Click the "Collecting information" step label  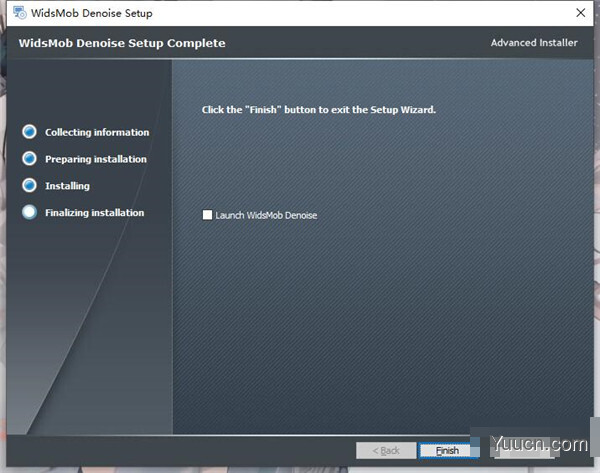pos(97,132)
